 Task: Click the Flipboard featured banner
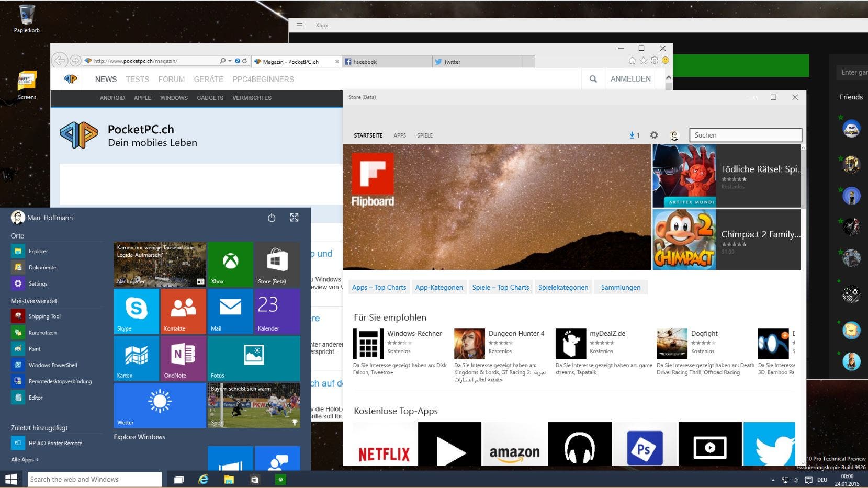click(x=497, y=207)
